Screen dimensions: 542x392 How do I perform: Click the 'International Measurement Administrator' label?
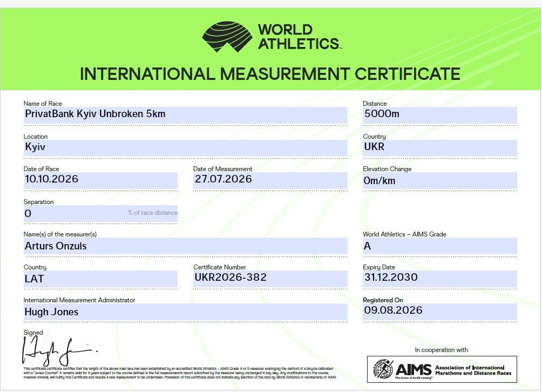coord(79,300)
